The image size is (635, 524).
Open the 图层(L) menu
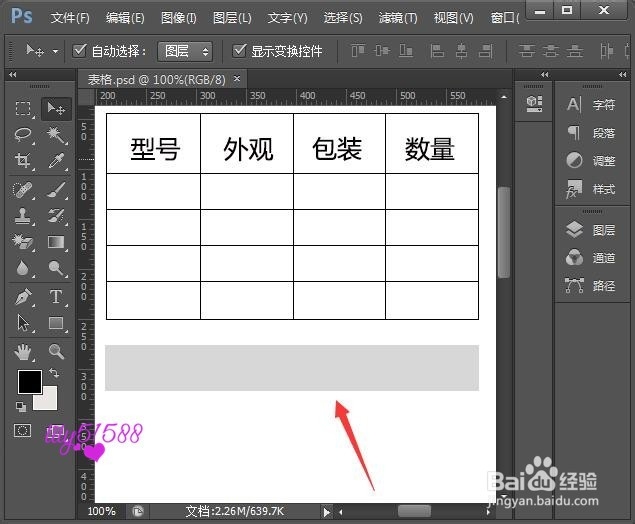pyautogui.click(x=232, y=18)
